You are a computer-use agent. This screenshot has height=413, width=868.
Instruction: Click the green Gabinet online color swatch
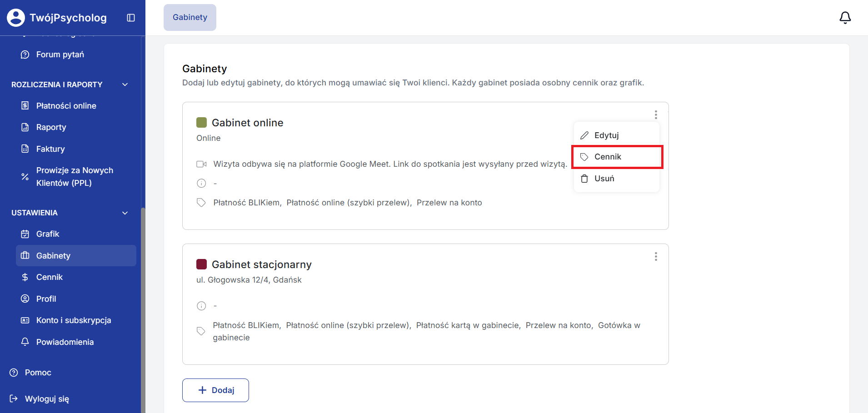click(x=201, y=123)
